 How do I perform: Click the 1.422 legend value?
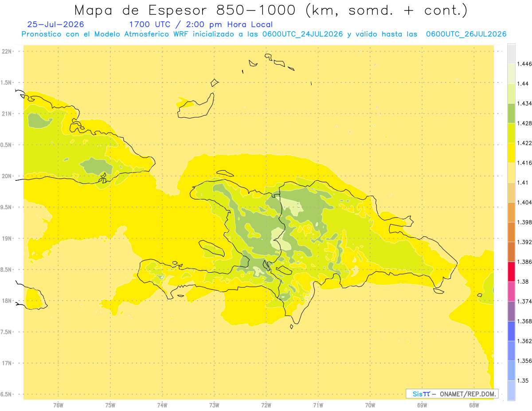(x=524, y=143)
